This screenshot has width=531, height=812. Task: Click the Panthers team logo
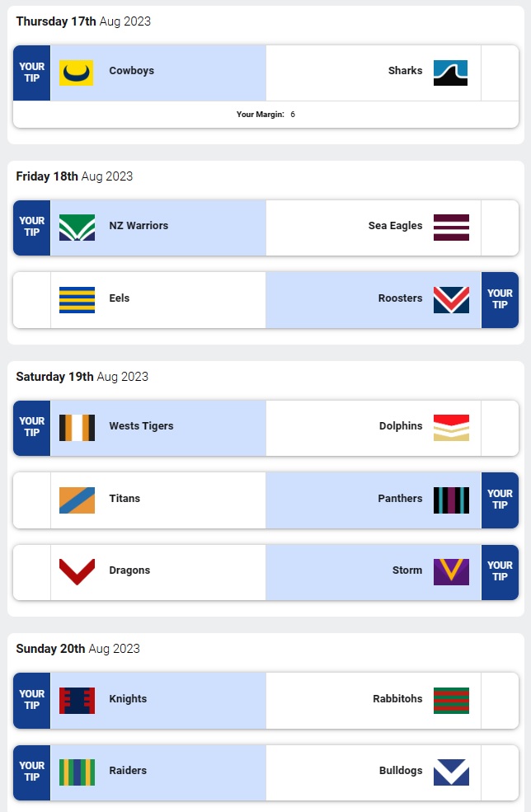pyautogui.click(x=451, y=500)
